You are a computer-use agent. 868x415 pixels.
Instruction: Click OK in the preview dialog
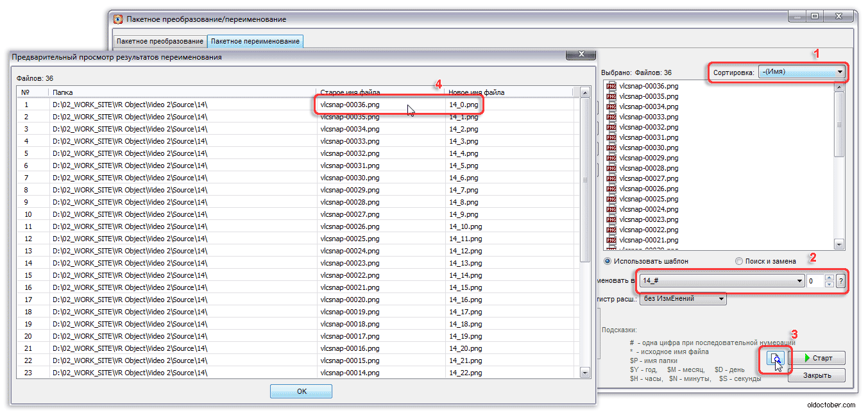coord(302,391)
